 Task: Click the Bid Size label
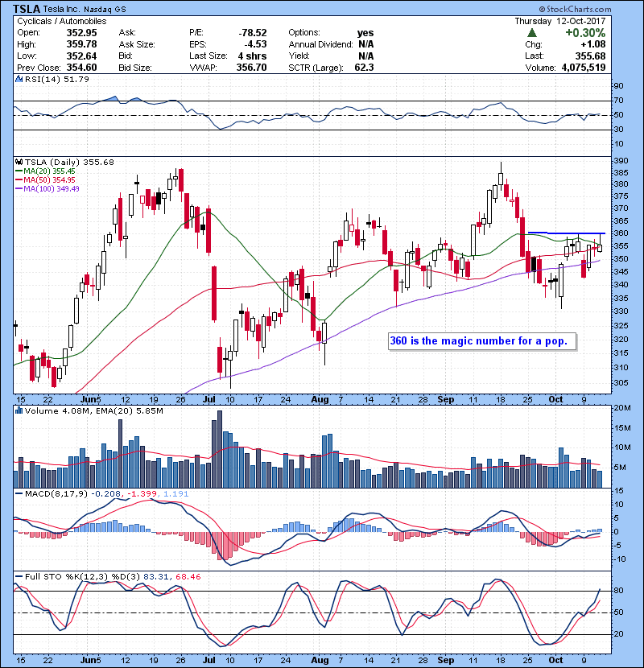pos(135,68)
